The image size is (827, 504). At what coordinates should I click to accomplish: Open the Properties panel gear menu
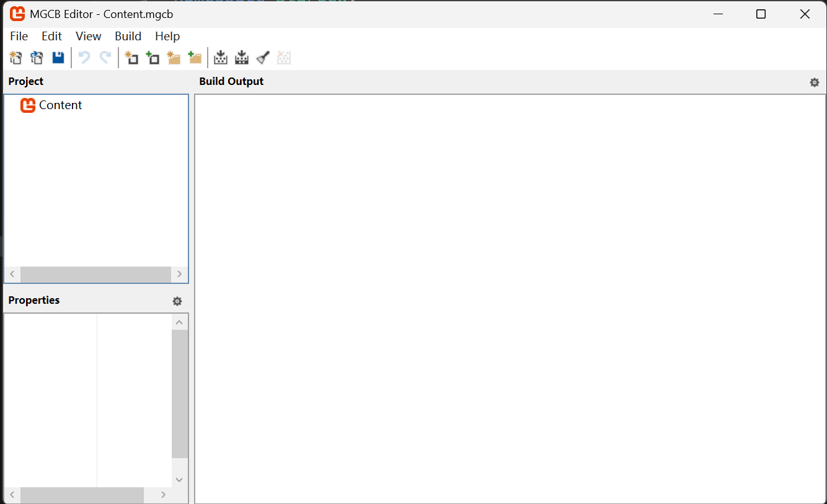point(177,301)
